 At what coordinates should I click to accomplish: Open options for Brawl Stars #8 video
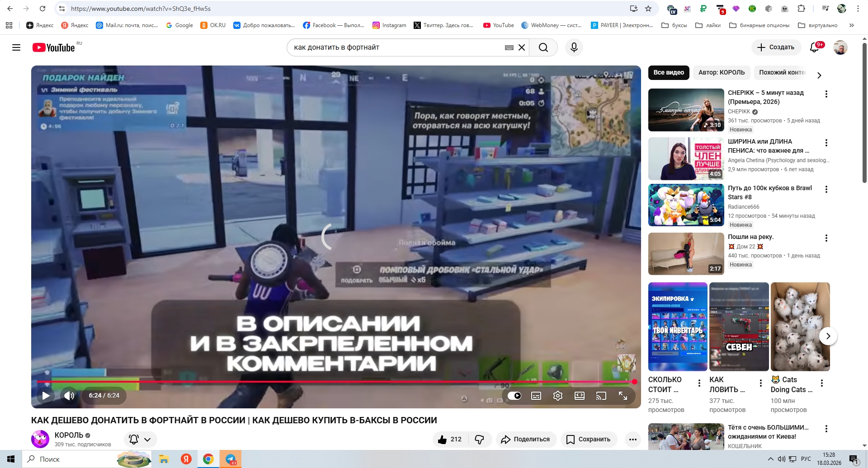tap(826, 189)
